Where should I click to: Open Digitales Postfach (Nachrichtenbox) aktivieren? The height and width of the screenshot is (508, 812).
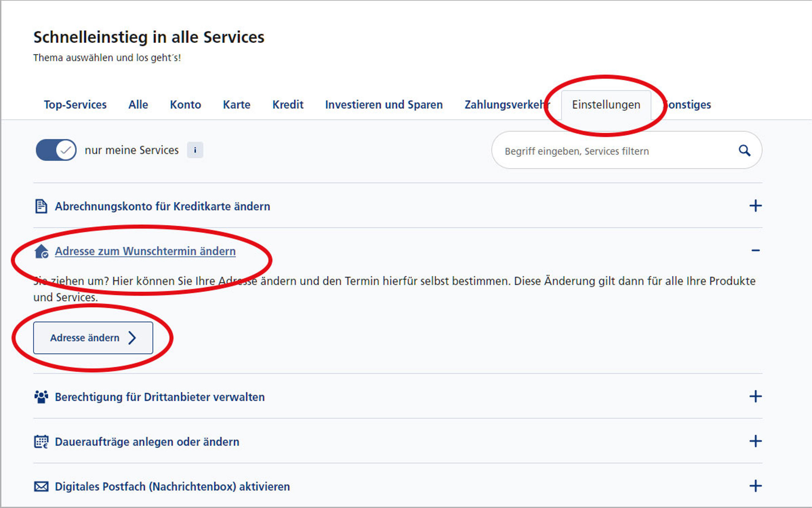coord(172,486)
